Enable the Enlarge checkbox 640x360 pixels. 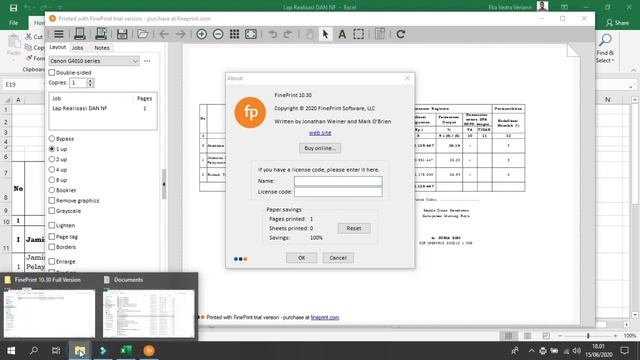(x=52, y=261)
